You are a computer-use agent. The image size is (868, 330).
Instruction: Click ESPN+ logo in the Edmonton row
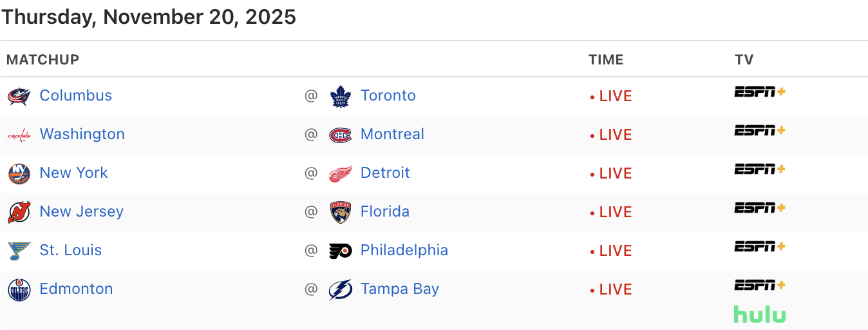click(x=760, y=285)
